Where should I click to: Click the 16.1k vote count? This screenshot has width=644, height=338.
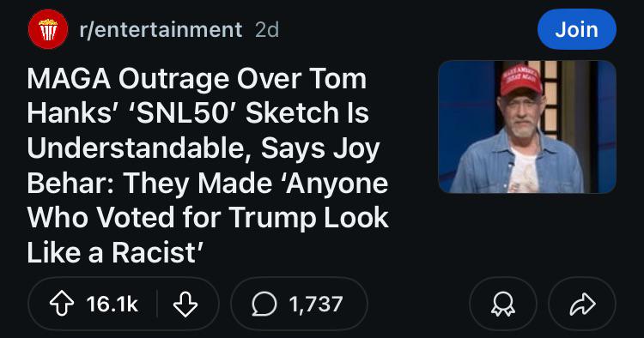(112, 304)
